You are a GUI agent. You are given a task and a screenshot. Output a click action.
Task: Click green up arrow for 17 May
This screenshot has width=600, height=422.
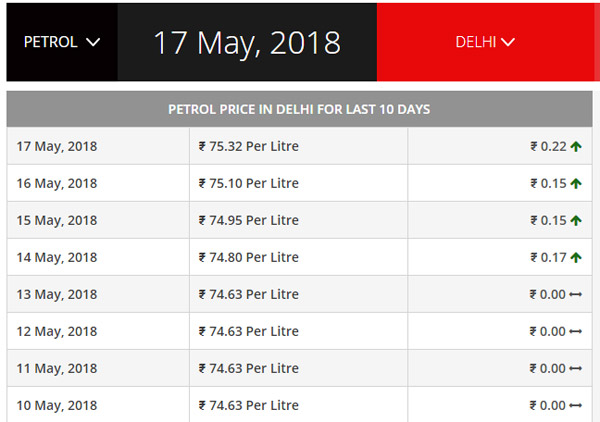(x=576, y=147)
